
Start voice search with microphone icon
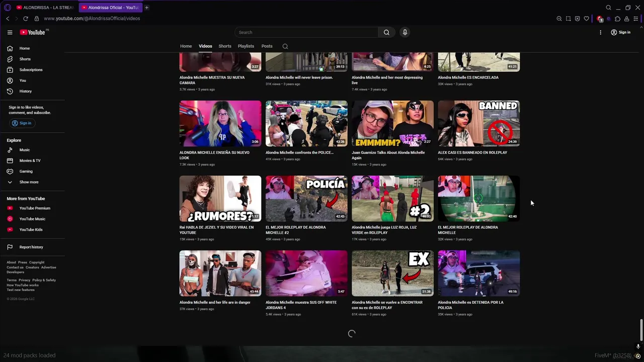405,32
